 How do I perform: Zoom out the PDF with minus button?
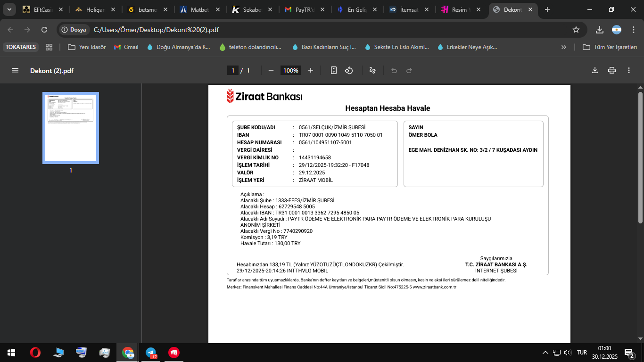pos(271,70)
